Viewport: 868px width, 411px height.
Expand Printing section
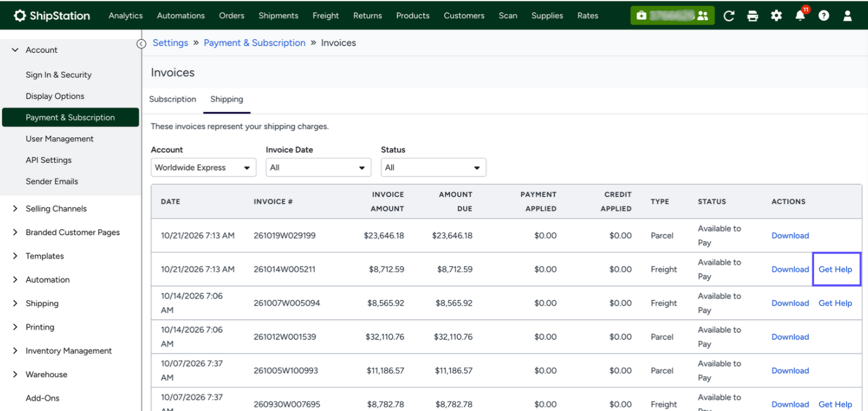click(x=15, y=327)
